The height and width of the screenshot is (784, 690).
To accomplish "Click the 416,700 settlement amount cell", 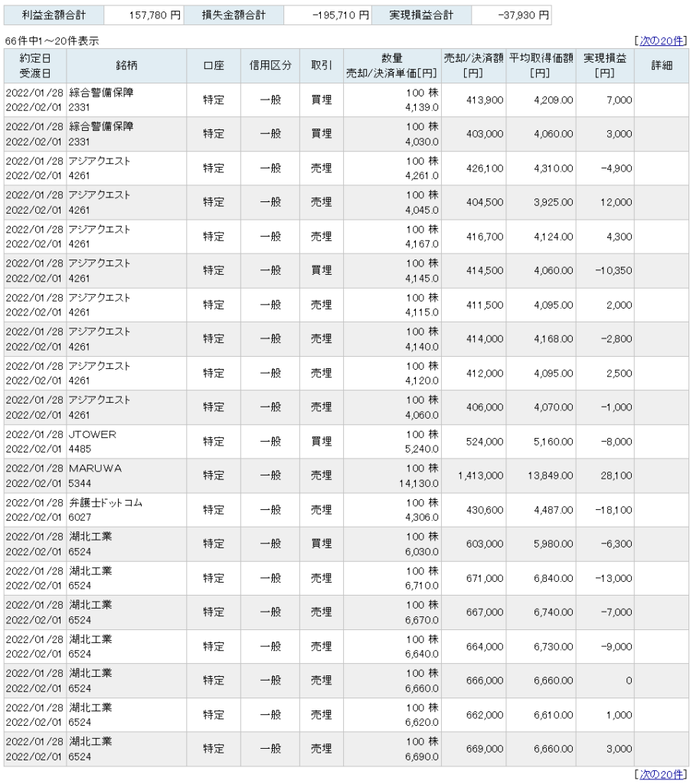I will tap(473, 237).
